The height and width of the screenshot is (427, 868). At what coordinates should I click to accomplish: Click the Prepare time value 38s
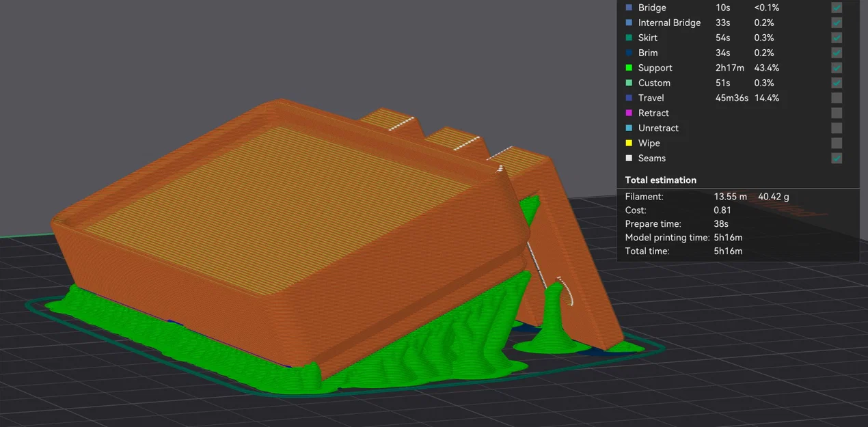coord(721,223)
